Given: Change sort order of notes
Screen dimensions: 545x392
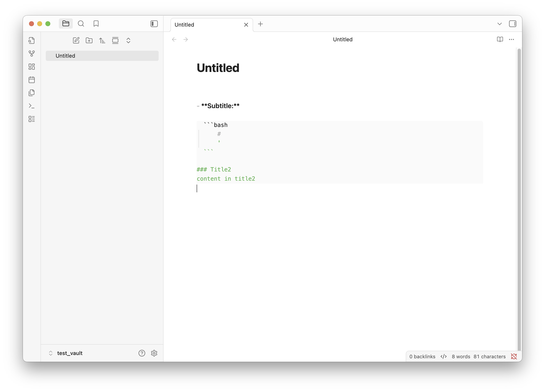Looking at the screenshot, I should coord(102,40).
